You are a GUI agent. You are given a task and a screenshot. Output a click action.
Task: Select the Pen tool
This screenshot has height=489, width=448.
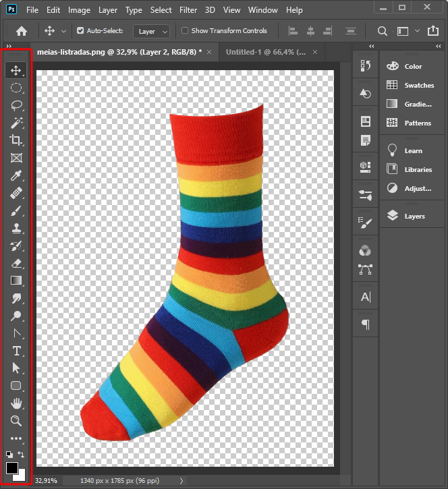tap(16, 333)
